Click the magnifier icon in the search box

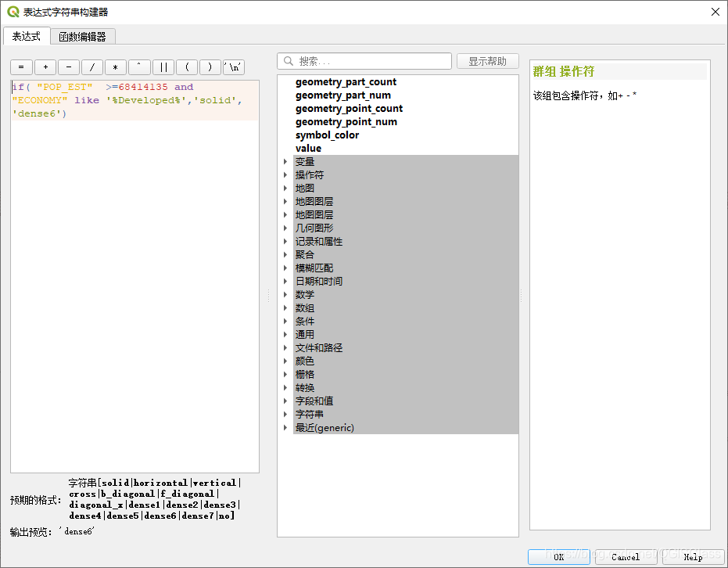[x=289, y=61]
